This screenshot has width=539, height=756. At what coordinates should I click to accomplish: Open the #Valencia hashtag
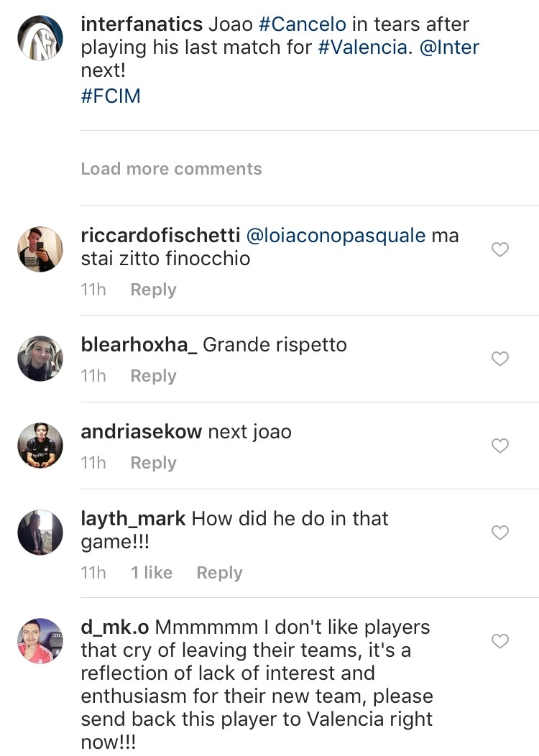pyautogui.click(x=361, y=48)
